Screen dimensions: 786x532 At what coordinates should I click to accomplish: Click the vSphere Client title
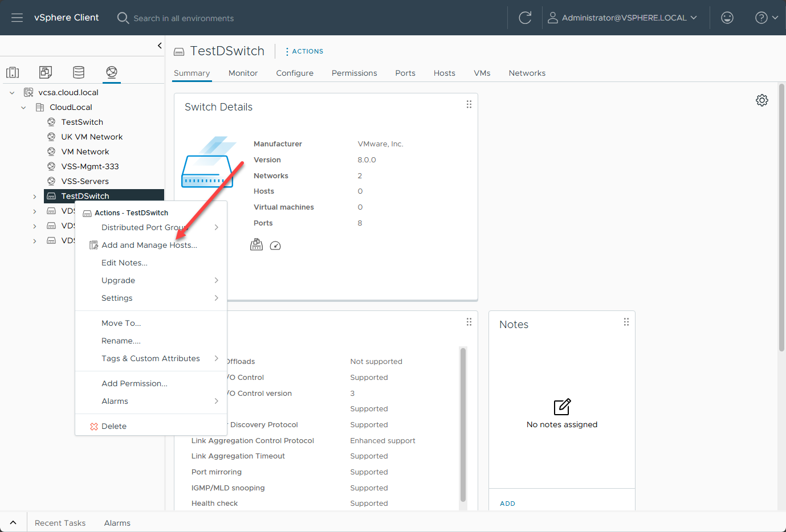67,18
